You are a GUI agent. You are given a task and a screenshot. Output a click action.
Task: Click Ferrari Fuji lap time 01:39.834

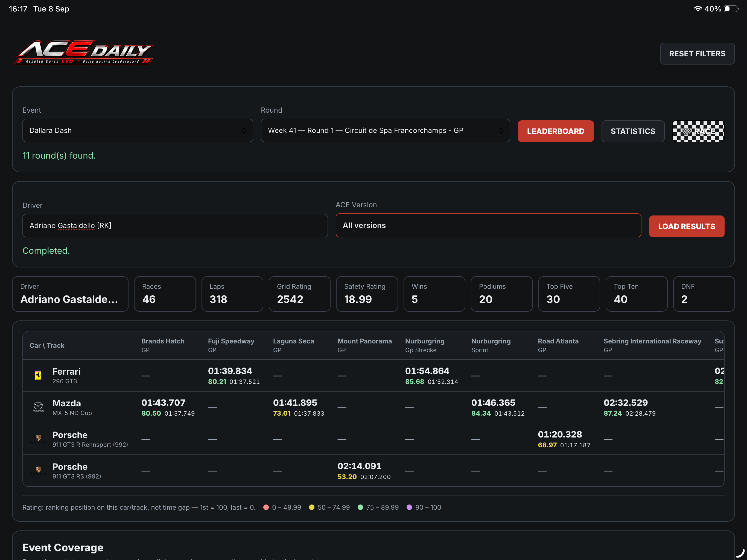230,371
